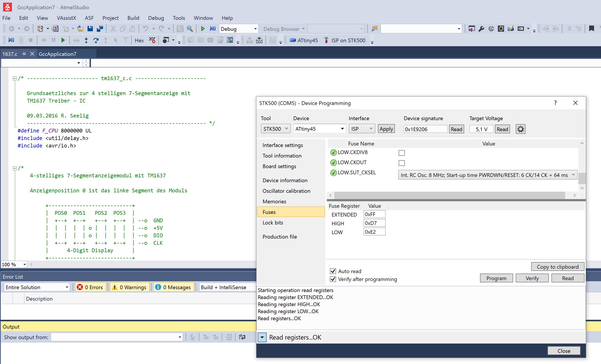Click the fuse list vertical scrollbar thumb
Screen dimensions: 601x364
click(x=582, y=178)
